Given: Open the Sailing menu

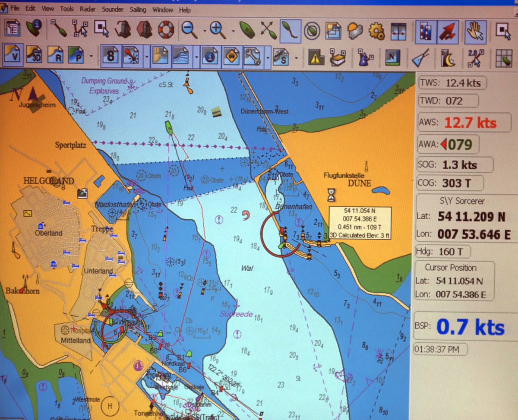Looking at the screenshot, I should (x=138, y=9).
